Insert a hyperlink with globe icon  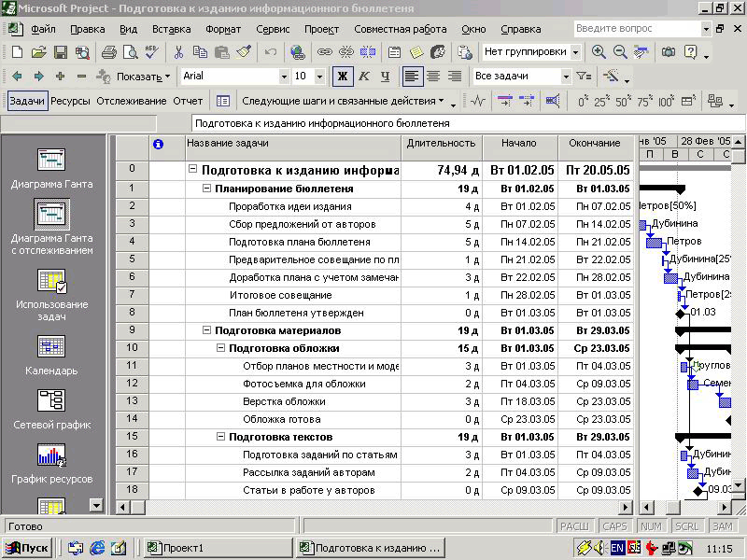[x=298, y=51]
